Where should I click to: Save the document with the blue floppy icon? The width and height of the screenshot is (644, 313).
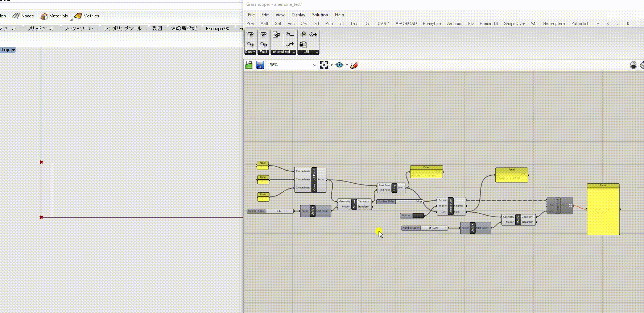tap(260, 65)
